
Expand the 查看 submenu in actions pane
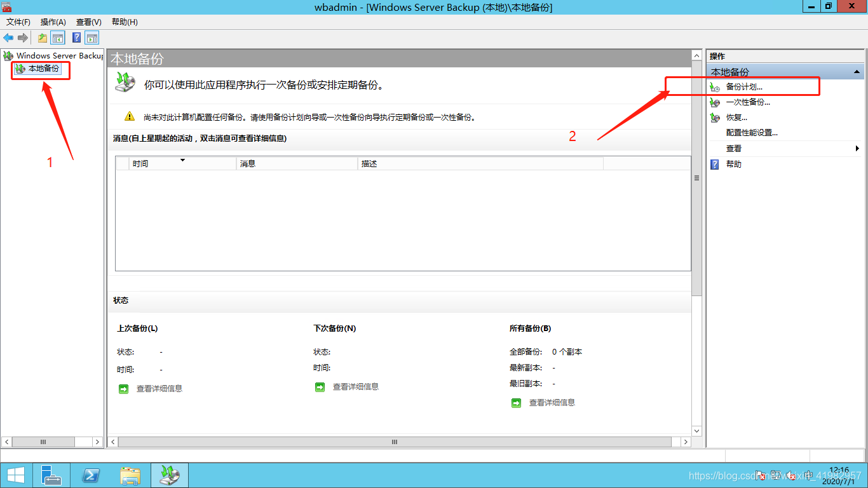click(857, 148)
